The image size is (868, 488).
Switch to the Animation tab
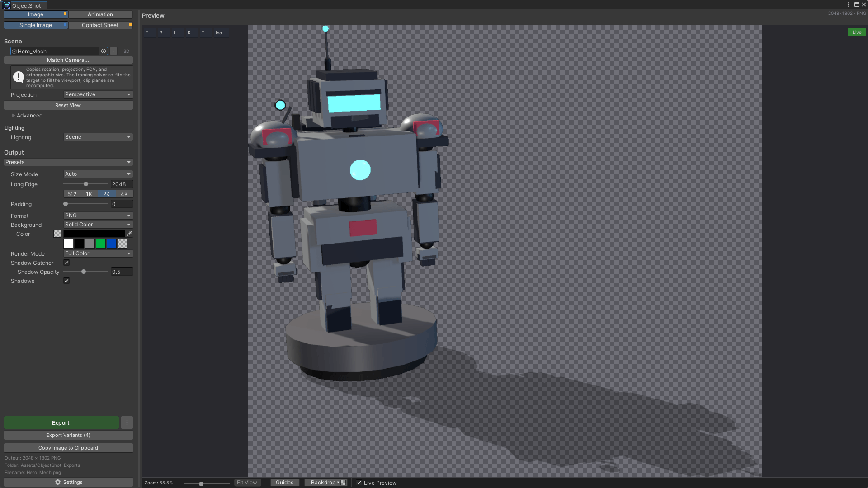tap(100, 14)
